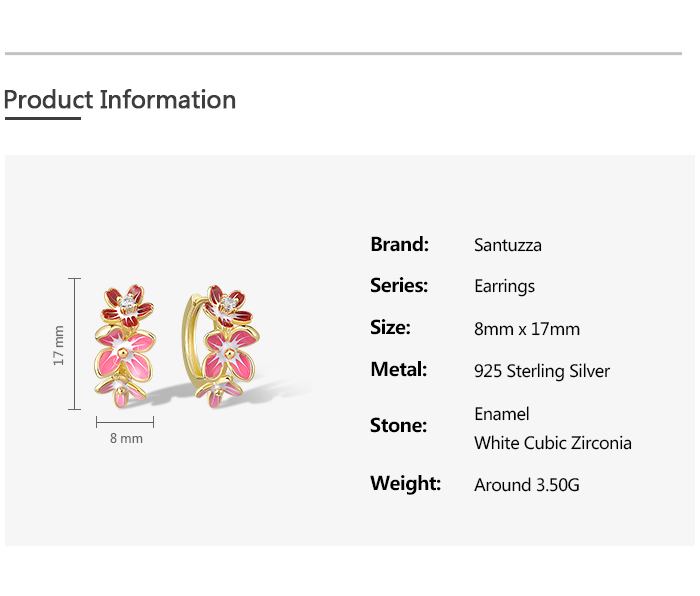The width and height of the screenshot is (700, 596).
Task: Click the Santuzza brand name
Action: pos(508,245)
